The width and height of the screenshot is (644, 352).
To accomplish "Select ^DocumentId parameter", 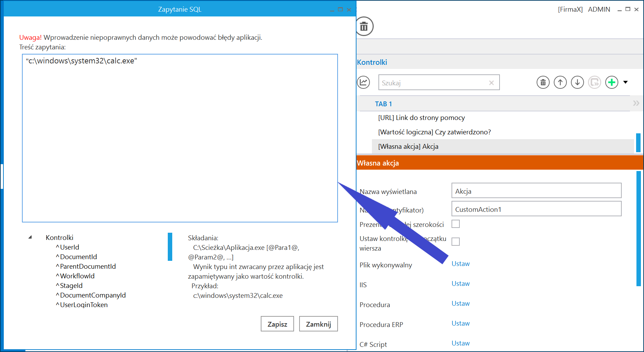I will (x=77, y=257).
